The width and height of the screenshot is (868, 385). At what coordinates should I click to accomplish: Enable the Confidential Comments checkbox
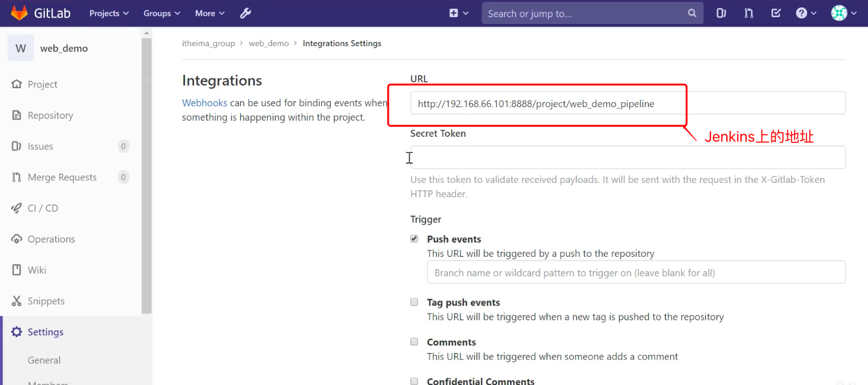415,381
